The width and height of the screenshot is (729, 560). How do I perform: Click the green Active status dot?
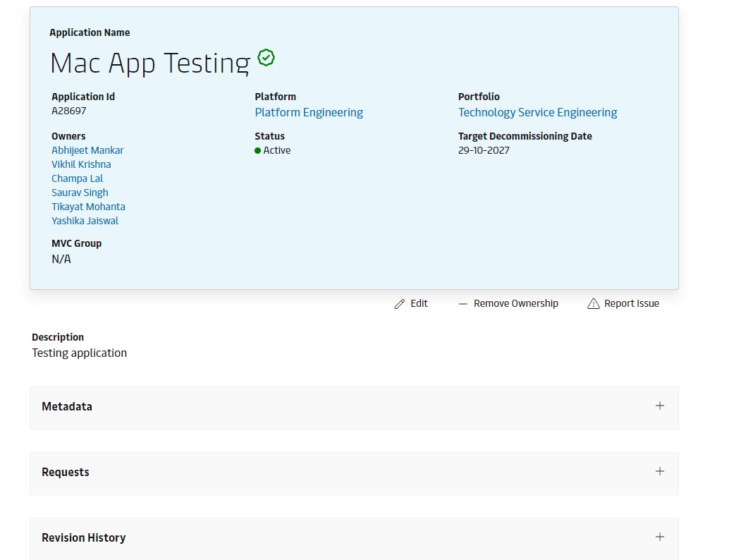pos(257,151)
